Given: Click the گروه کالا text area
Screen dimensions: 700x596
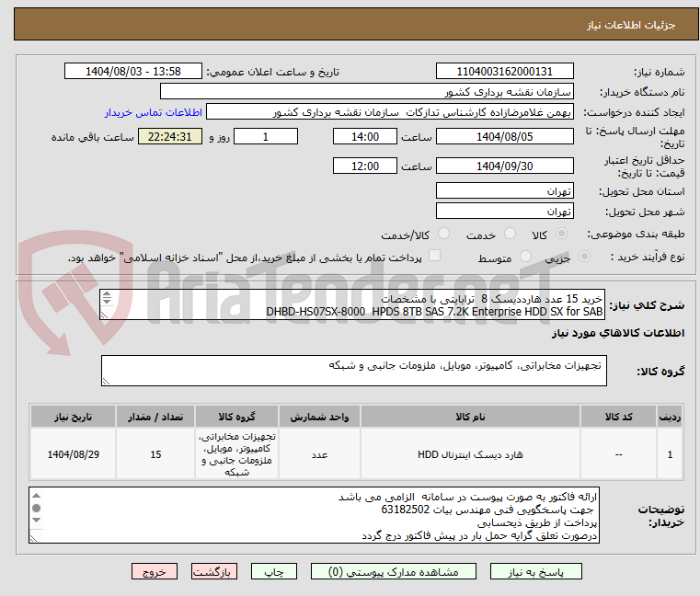Looking at the screenshot, I should (354, 371).
